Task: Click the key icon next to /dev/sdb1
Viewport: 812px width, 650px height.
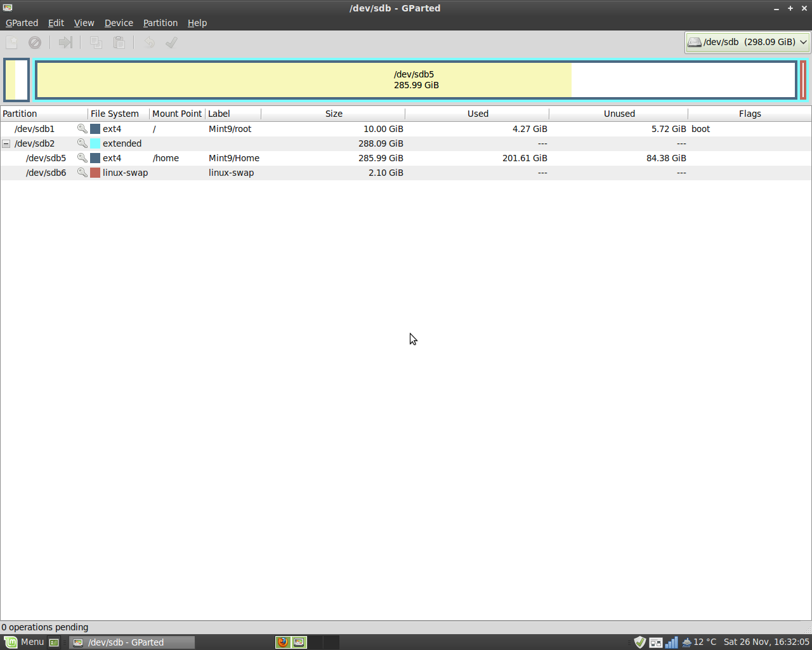Action: [82, 129]
